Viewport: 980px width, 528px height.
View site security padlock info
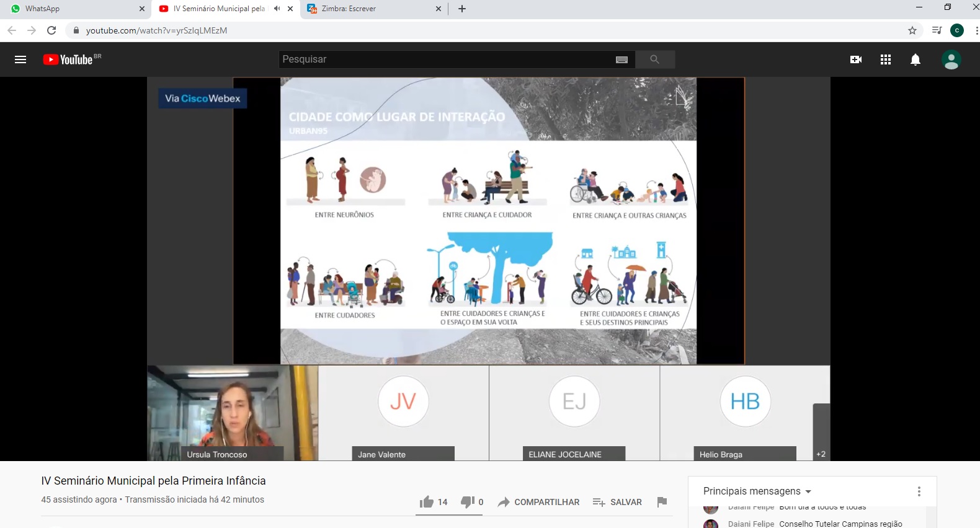[x=76, y=30]
